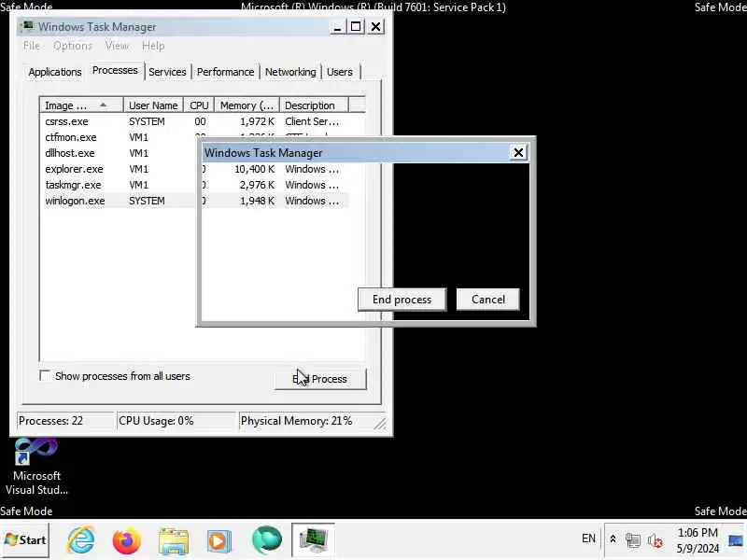
Task: Open the Options menu
Action: coord(73,46)
